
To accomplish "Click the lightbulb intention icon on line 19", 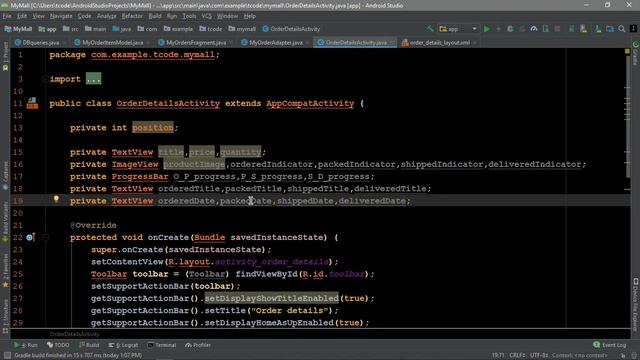I will [56, 199].
